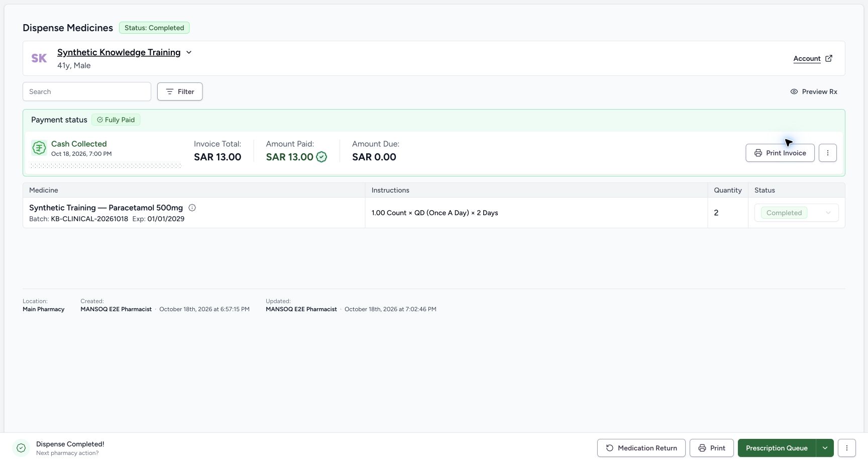Click the Cash Collected label
The width and height of the screenshot is (868, 463).
point(79,144)
